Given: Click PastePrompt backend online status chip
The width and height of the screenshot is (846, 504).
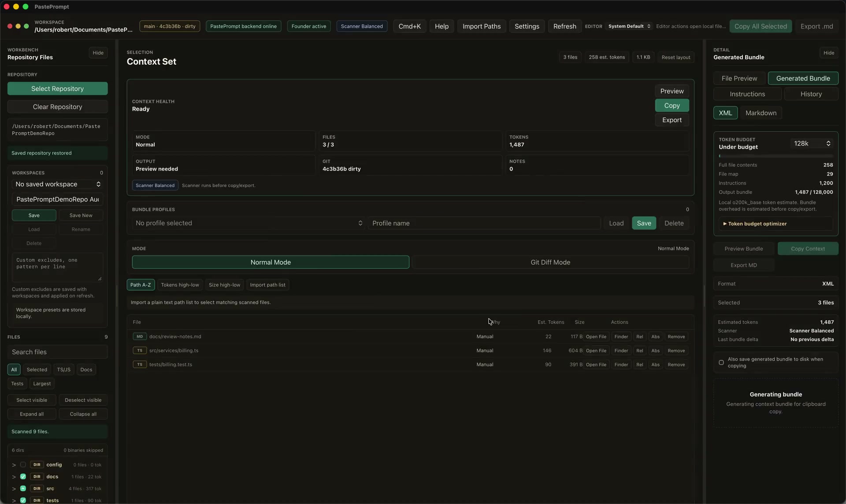Looking at the screenshot, I should [243, 26].
